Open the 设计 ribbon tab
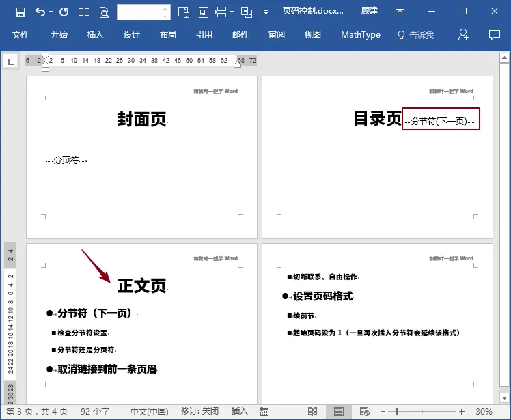Screen dimensions: 511x420 132,35
